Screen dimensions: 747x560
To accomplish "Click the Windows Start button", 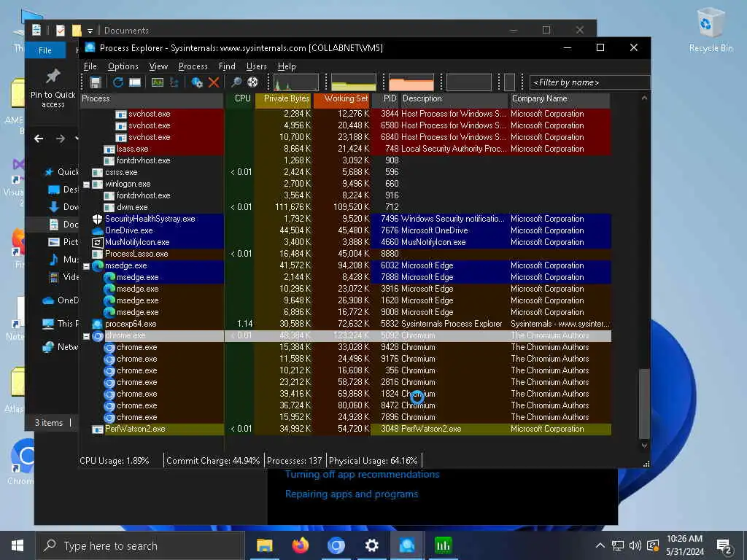I will 18,545.
